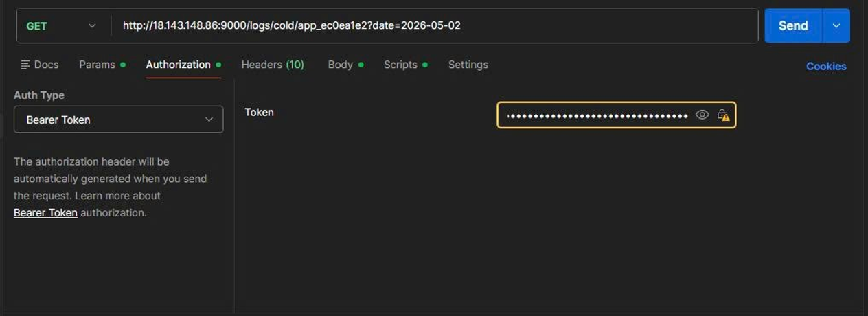Open the GET method dropdown
The width and height of the screenshot is (868, 316).
pyautogui.click(x=62, y=26)
